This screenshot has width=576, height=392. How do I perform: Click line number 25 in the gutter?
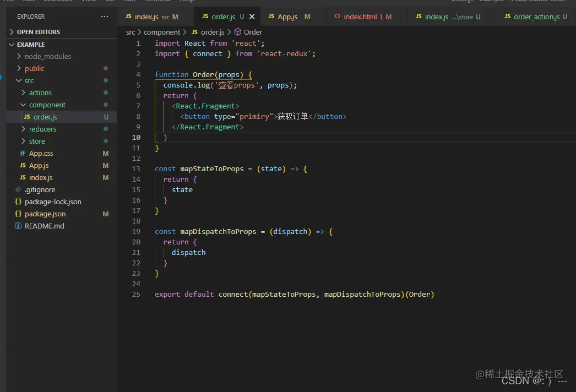tap(136, 295)
